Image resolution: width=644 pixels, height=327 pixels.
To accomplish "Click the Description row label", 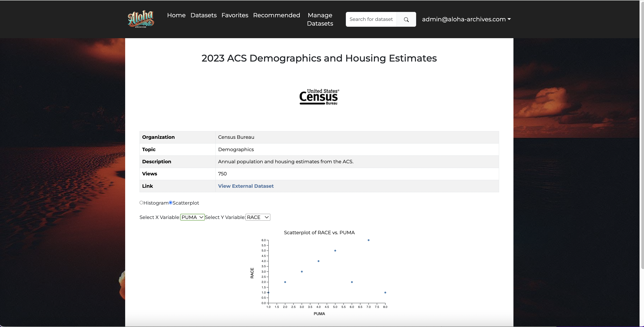I will point(156,162).
